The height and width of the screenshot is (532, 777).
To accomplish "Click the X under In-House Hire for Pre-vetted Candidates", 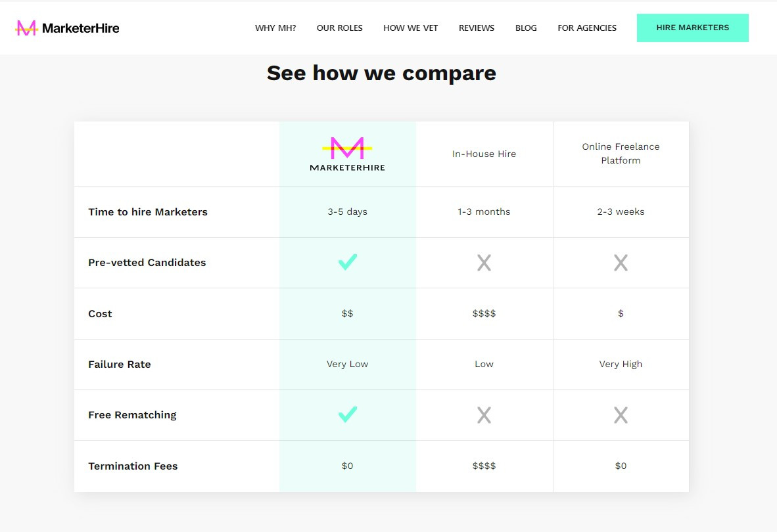I will 484,262.
